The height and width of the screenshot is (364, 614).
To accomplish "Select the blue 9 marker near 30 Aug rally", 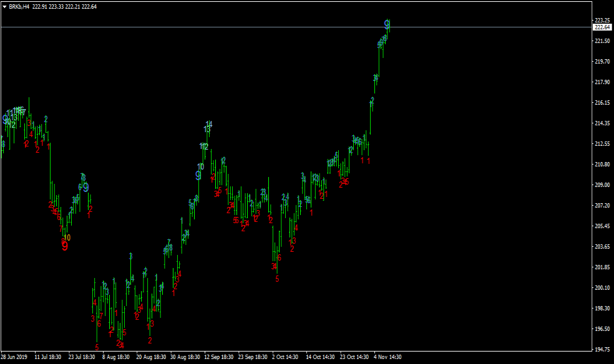I will tap(198, 175).
